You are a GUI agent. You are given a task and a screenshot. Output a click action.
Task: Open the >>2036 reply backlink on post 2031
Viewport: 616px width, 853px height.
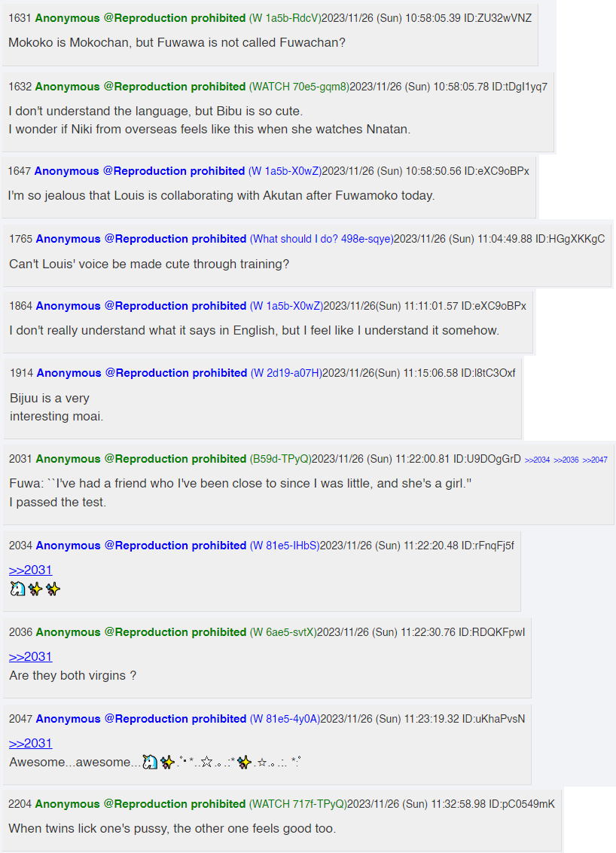[x=566, y=460]
